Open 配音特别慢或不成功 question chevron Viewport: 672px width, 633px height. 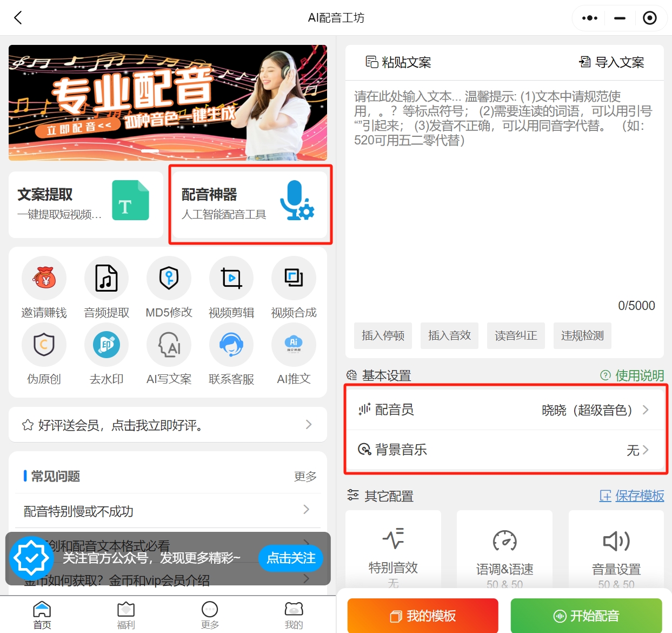coord(307,510)
